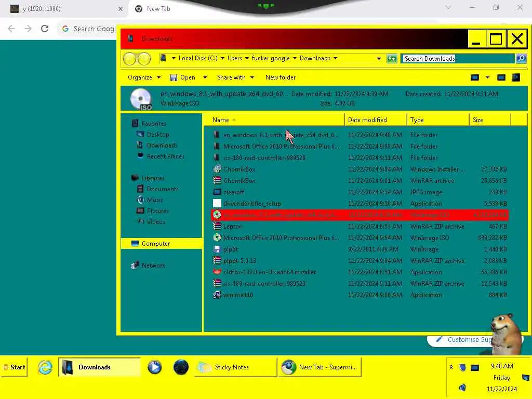Refresh the Downloads folder view
This screenshot has height=399, width=532.
(x=392, y=58)
